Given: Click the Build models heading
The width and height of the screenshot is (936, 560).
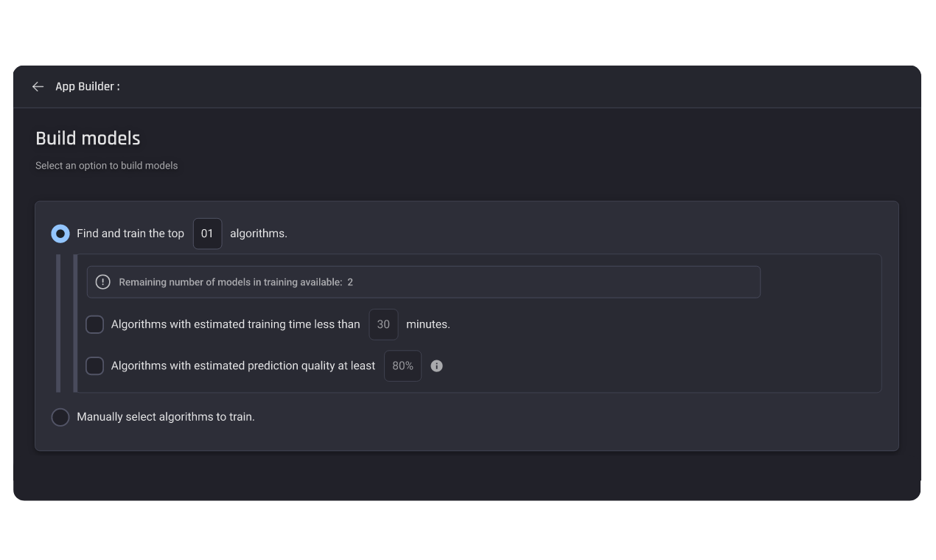Looking at the screenshot, I should [x=88, y=138].
